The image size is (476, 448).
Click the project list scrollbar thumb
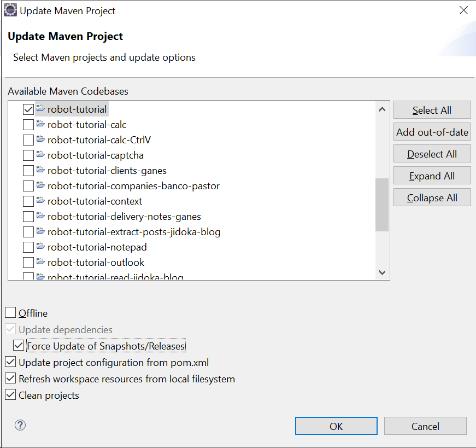click(x=382, y=205)
